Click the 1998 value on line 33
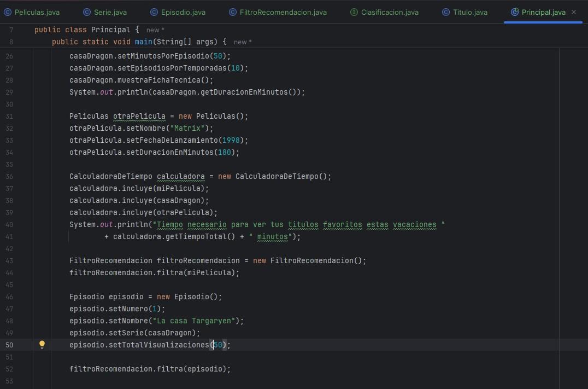This screenshot has width=588, height=389. point(231,140)
